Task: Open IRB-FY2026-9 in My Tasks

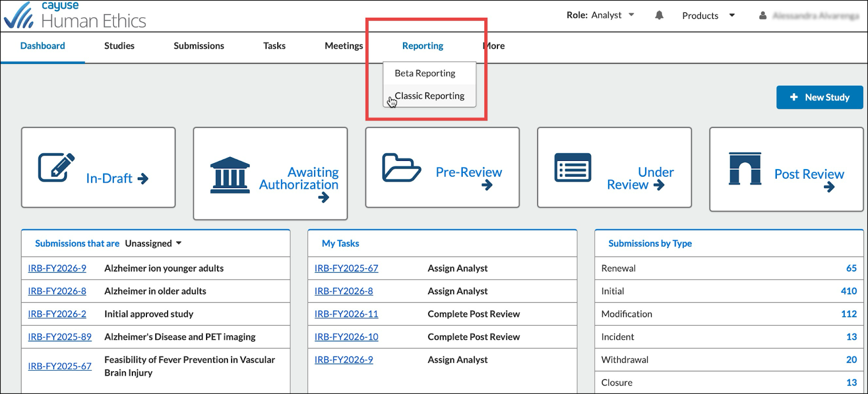Action: tap(343, 359)
